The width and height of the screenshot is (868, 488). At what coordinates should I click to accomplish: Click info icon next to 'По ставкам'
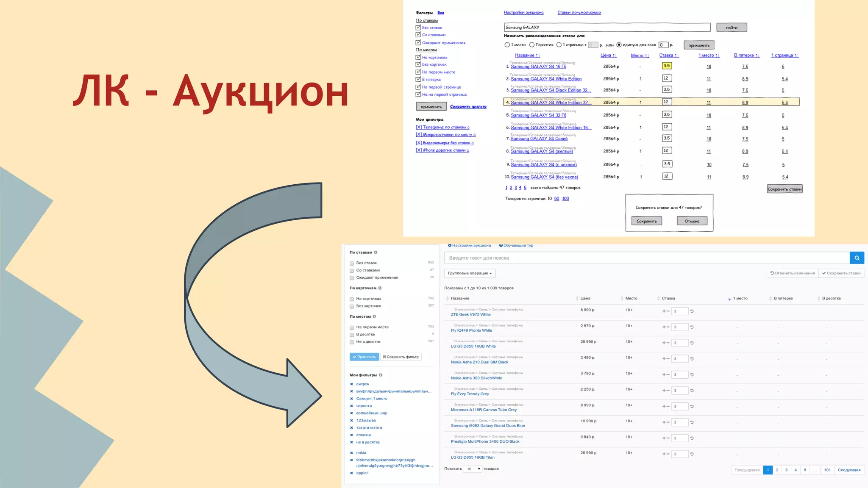point(376,252)
